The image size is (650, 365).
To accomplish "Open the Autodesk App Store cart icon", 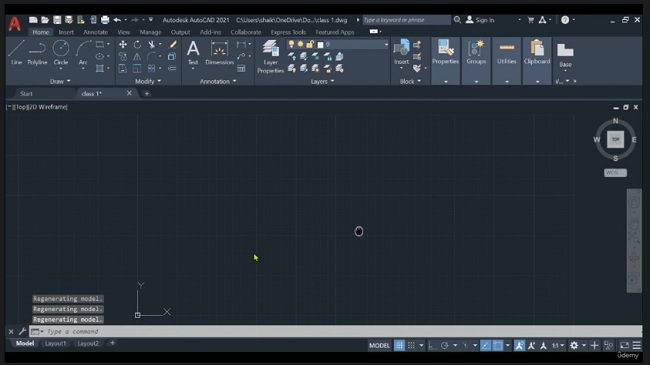I will click(x=531, y=20).
